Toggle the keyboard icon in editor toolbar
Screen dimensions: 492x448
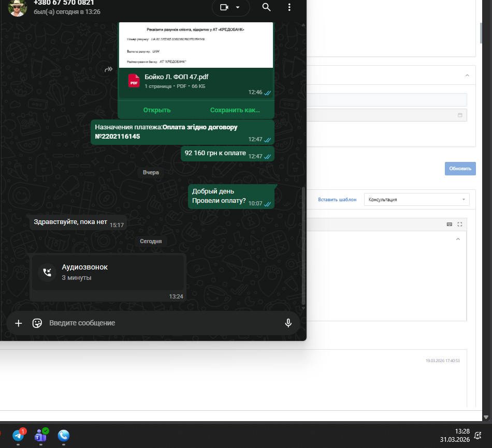click(450, 224)
